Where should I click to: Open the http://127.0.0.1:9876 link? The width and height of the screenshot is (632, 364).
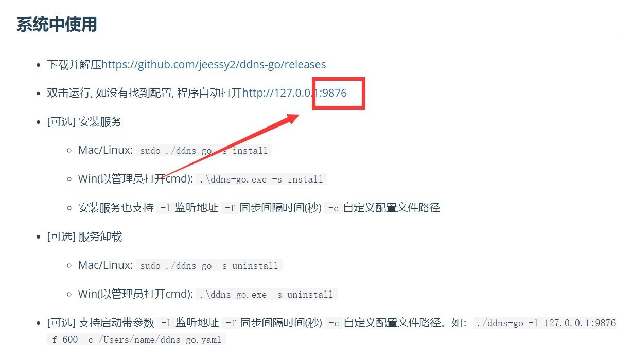click(294, 93)
